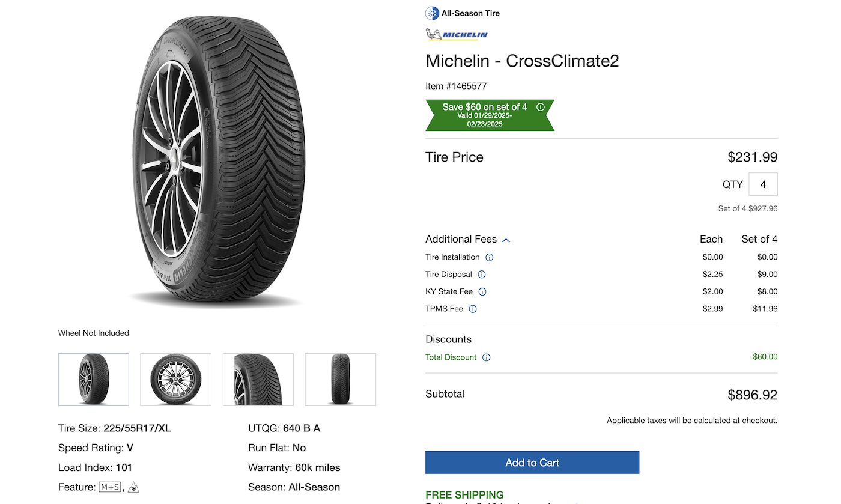
Task: Select the front-view tire thumbnail
Action: [340, 379]
